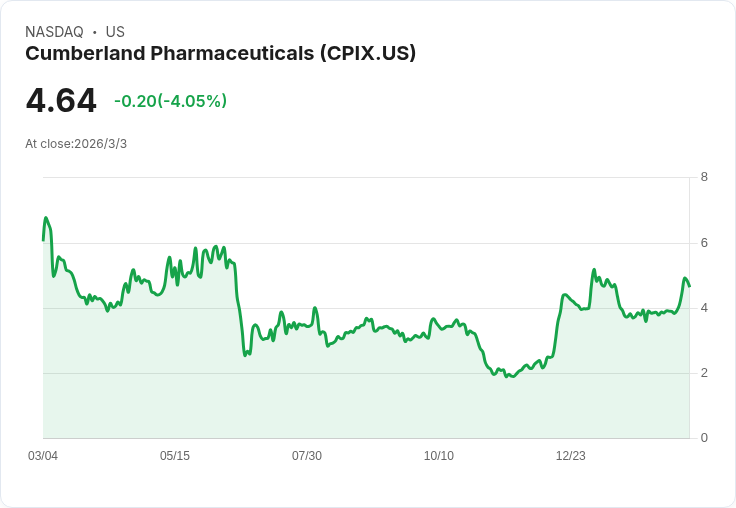Image resolution: width=736 pixels, height=508 pixels.
Task: Click the 6 value on the y-axis
Action: point(704,243)
